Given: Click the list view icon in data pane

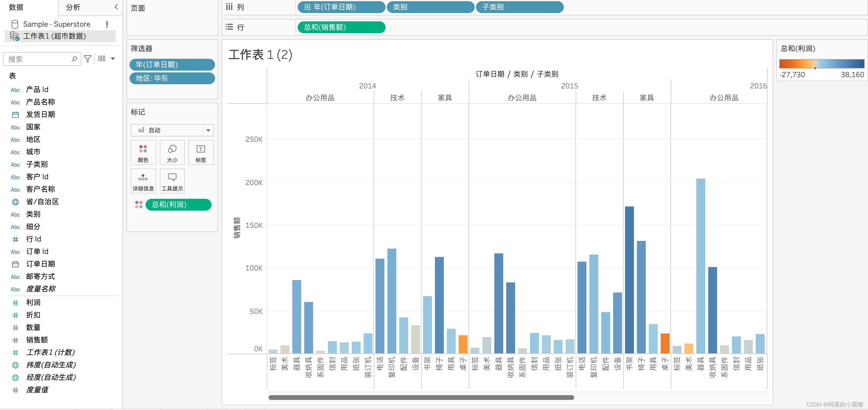Looking at the screenshot, I should tap(101, 59).
